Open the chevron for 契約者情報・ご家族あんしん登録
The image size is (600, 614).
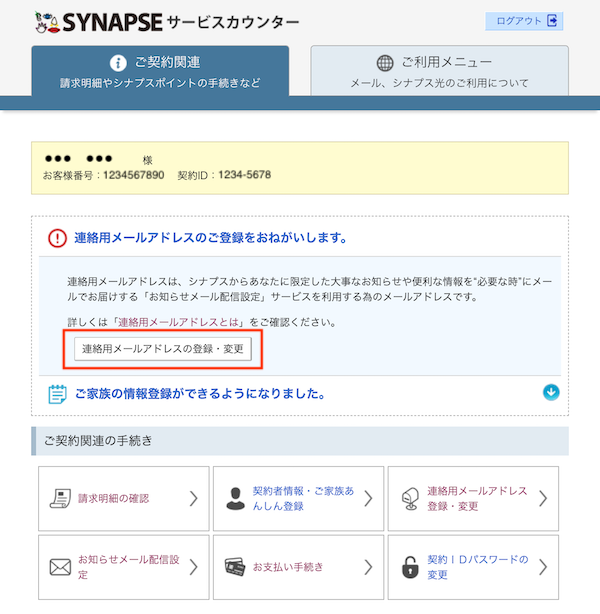(368, 498)
